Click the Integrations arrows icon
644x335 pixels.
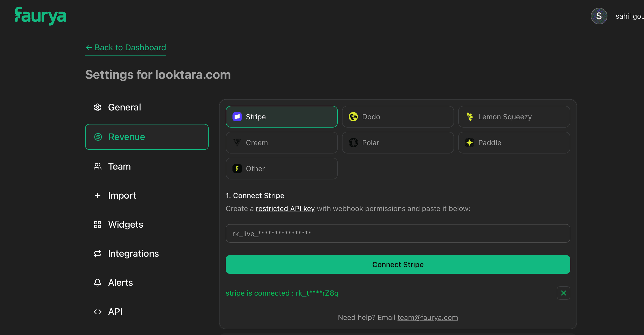[98, 254]
